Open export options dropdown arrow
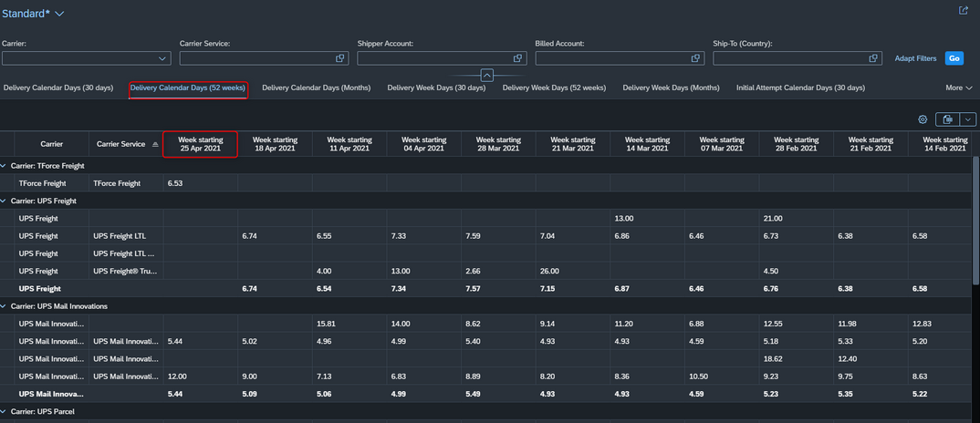 coord(968,119)
